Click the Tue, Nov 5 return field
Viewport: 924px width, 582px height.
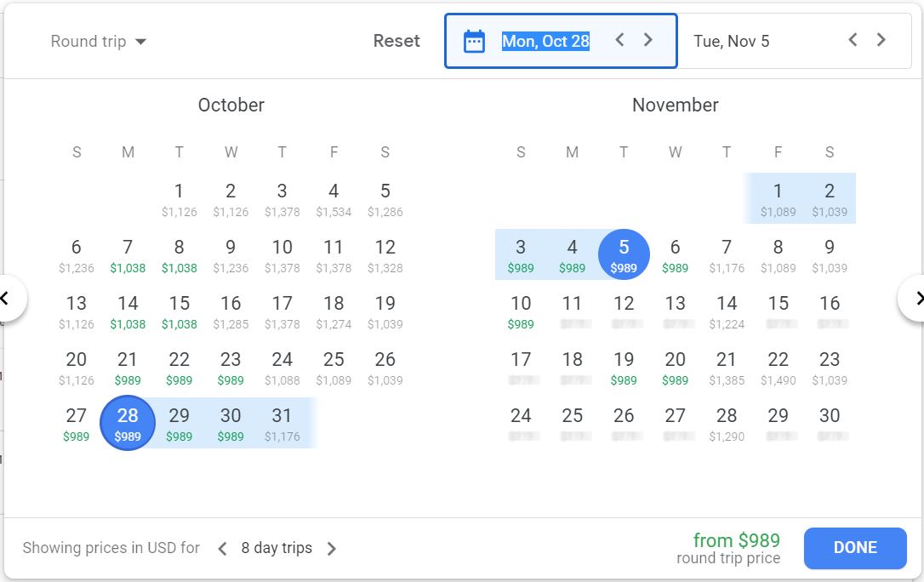732,41
